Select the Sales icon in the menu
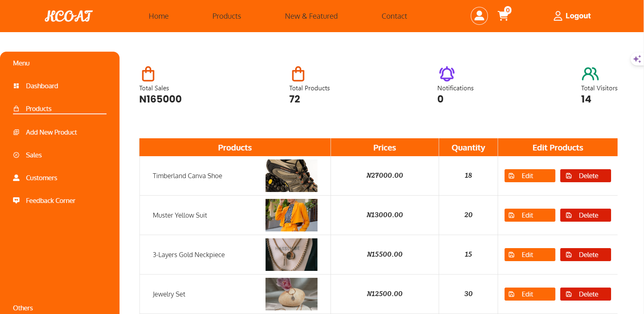 [x=16, y=155]
